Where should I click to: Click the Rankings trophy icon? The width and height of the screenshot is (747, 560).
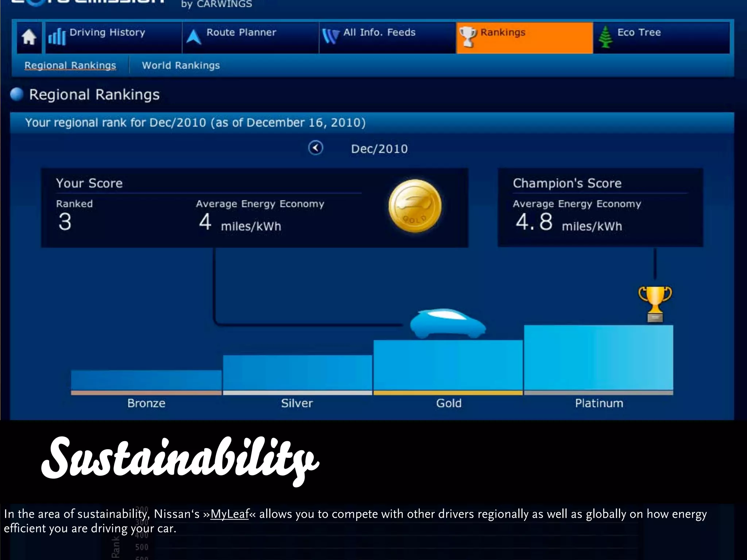468,37
